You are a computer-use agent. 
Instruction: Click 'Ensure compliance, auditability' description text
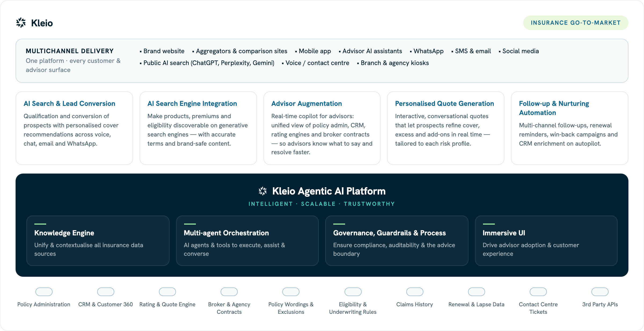(394, 249)
